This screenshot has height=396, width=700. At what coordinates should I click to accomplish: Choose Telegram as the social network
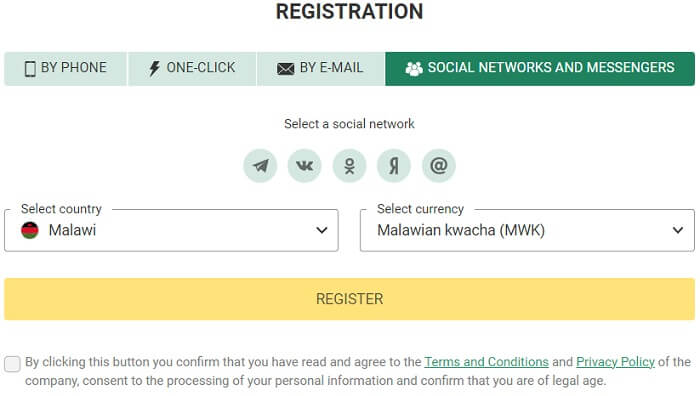(x=260, y=166)
